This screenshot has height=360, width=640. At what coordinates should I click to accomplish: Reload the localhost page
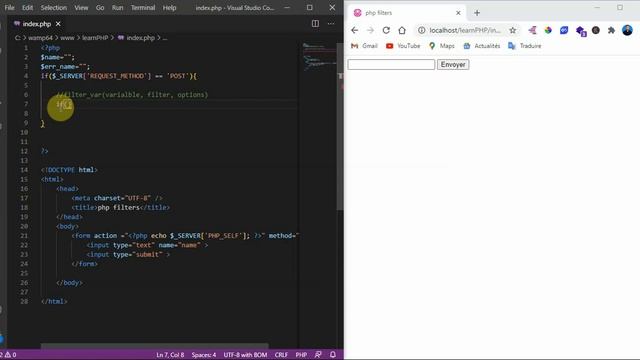pyautogui.click(x=386, y=30)
